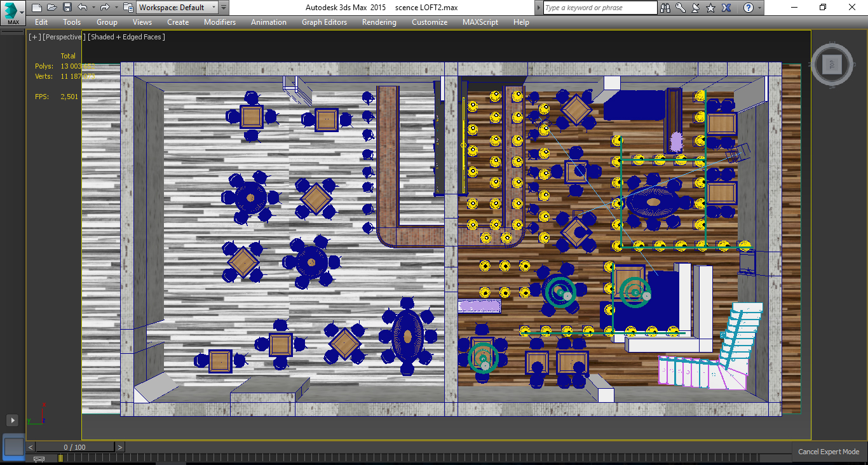The width and height of the screenshot is (868, 465).
Task: Click the Verts statistic text in viewport
Action: pyautogui.click(x=65, y=76)
